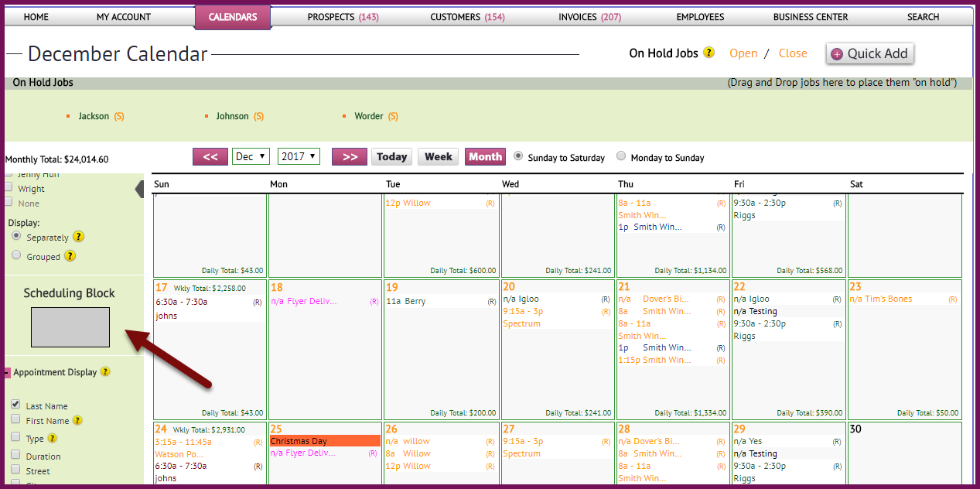Collapse the Appointment Display section
Image resolution: width=980 pixels, height=489 pixels.
pyautogui.click(x=8, y=372)
